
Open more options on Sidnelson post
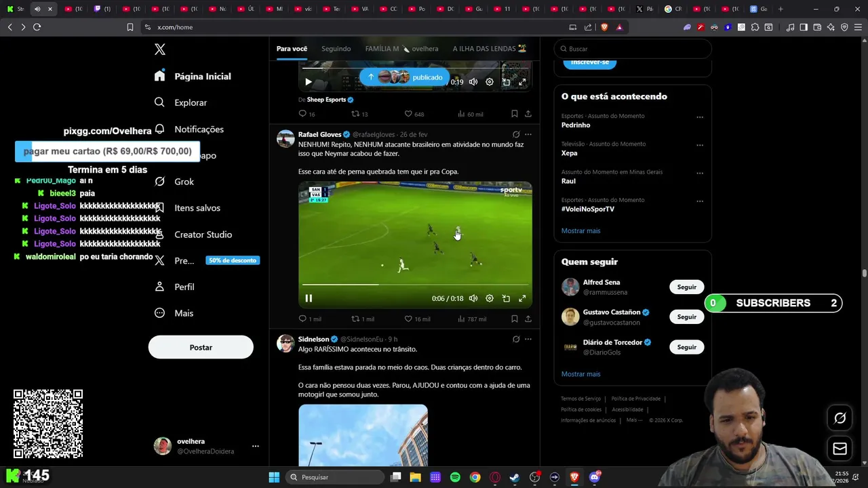[528, 339]
